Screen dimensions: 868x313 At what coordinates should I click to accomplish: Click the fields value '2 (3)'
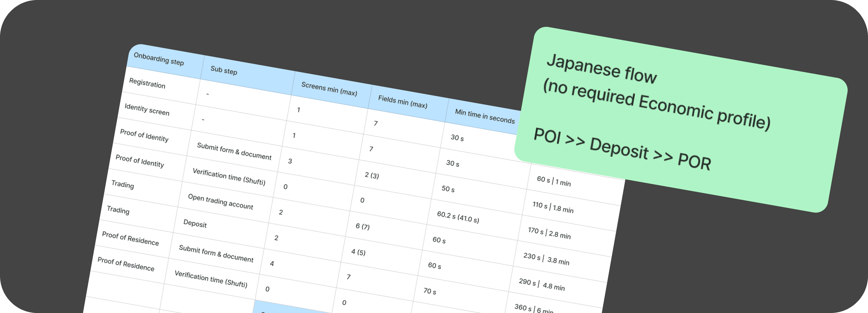[372, 175]
